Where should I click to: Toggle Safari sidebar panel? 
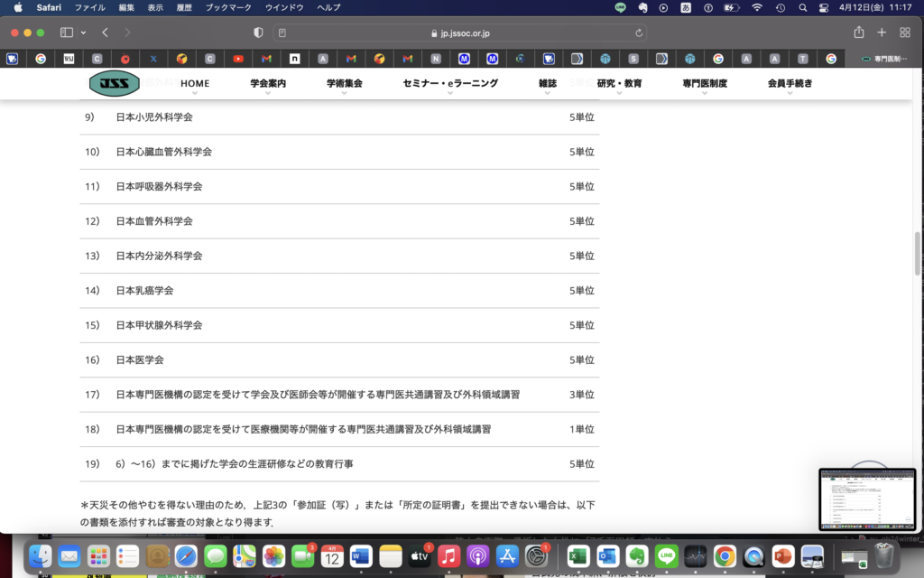point(66,33)
